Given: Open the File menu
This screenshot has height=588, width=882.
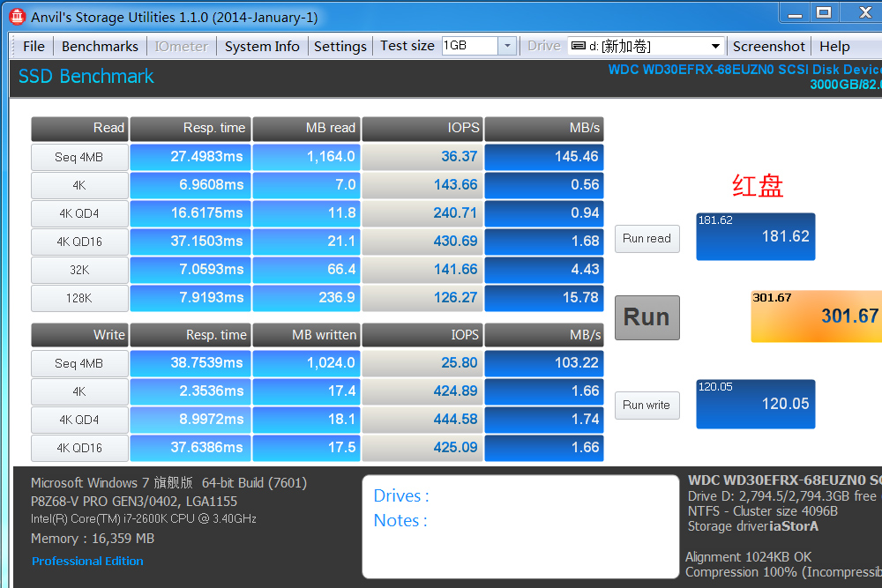Looking at the screenshot, I should click(34, 47).
